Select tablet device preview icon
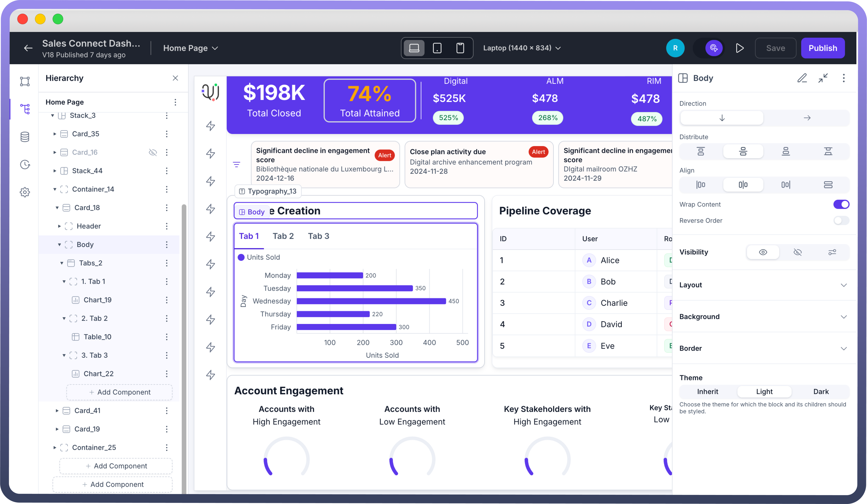 tap(437, 48)
